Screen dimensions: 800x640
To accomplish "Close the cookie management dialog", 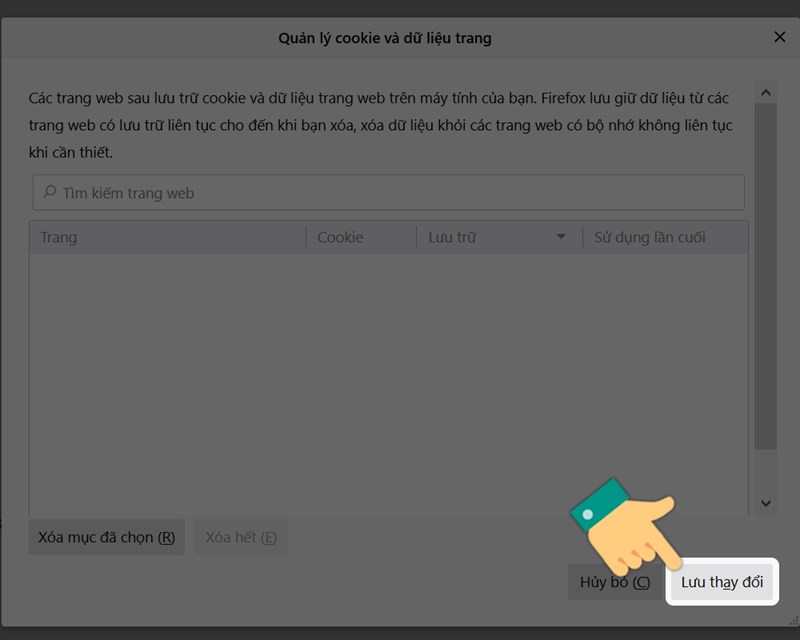I will 780,37.
